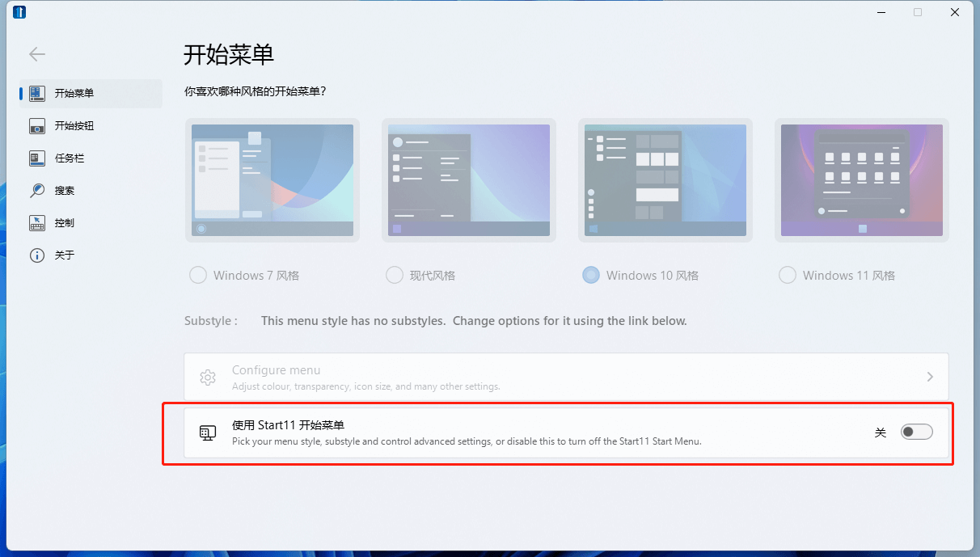
Task: Enable the 使用 Start11 开始菜单 toggle
Action: click(x=916, y=431)
